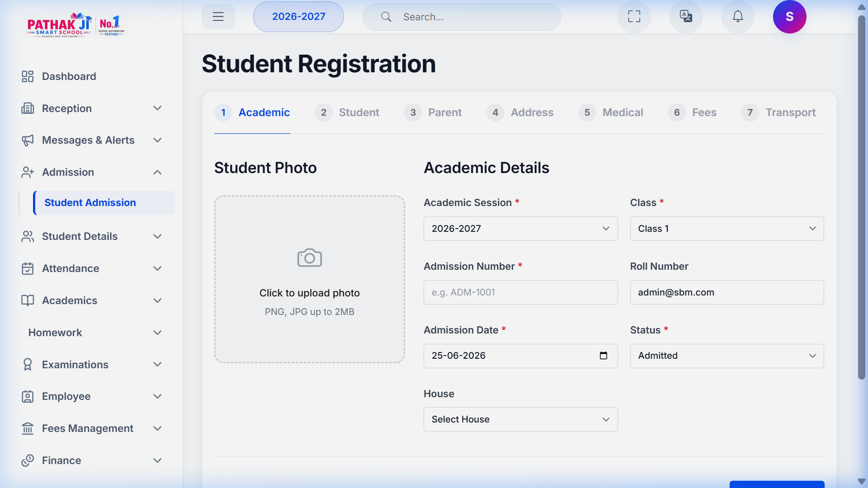
Task: Expand the Messages & Alerts chevron
Action: click(x=157, y=140)
